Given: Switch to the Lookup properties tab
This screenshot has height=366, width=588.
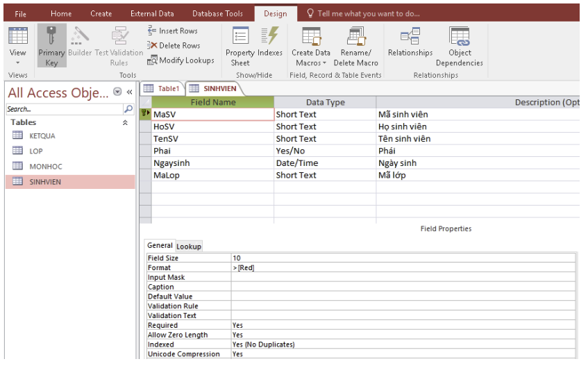Looking at the screenshot, I should click(x=188, y=246).
